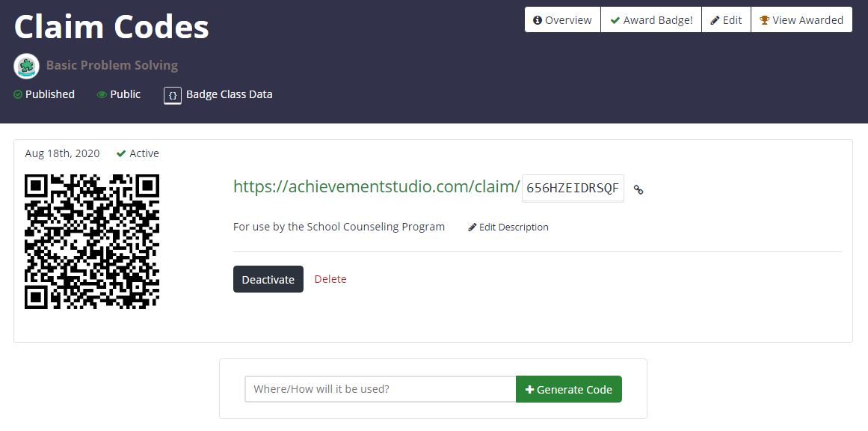Screen dimensions: 868x431
Task: Click the claim code QR image
Action: [92, 242]
